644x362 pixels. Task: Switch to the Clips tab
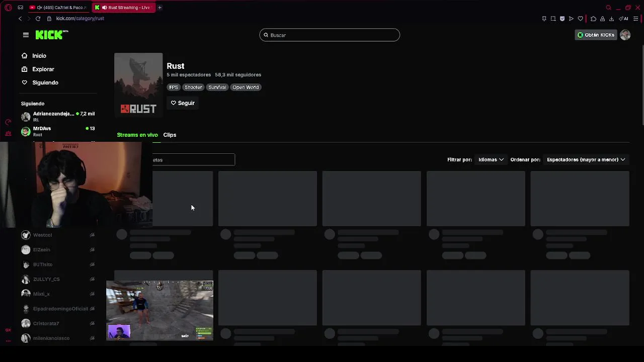(x=170, y=135)
